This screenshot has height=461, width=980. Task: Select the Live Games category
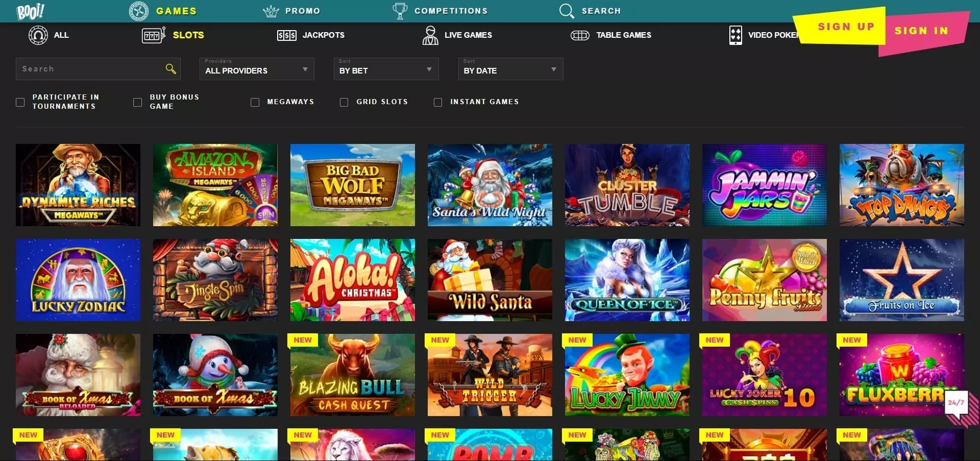(x=468, y=35)
